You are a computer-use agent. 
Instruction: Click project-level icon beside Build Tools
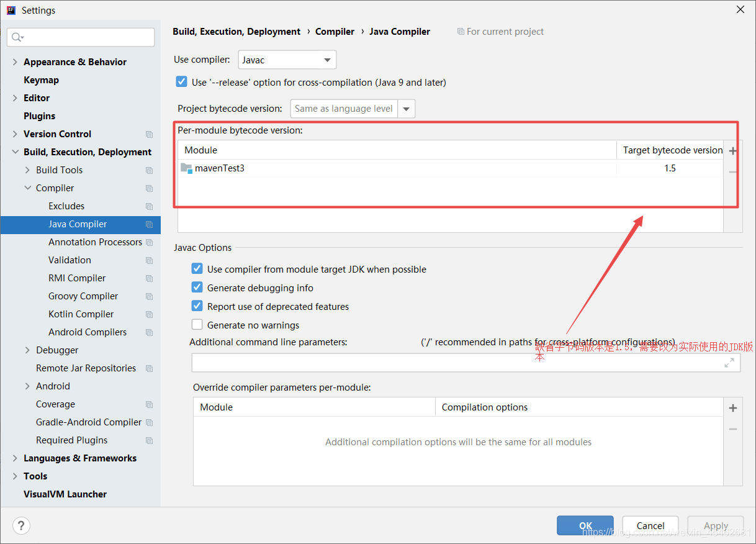[x=149, y=170]
